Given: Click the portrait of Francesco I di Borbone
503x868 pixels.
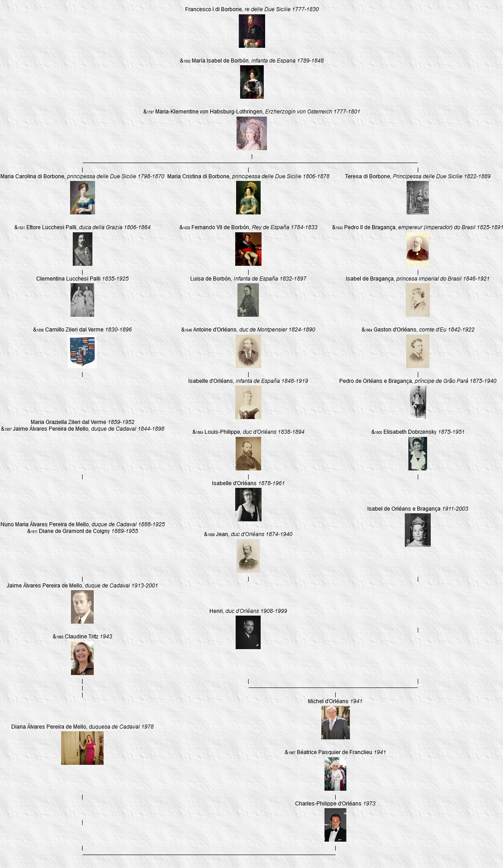Looking at the screenshot, I should (x=252, y=31).
